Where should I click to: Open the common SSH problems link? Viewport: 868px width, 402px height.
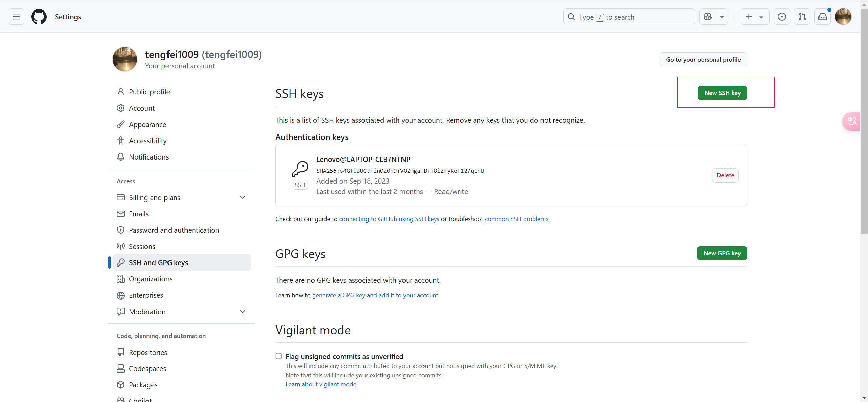coord(516,219)
